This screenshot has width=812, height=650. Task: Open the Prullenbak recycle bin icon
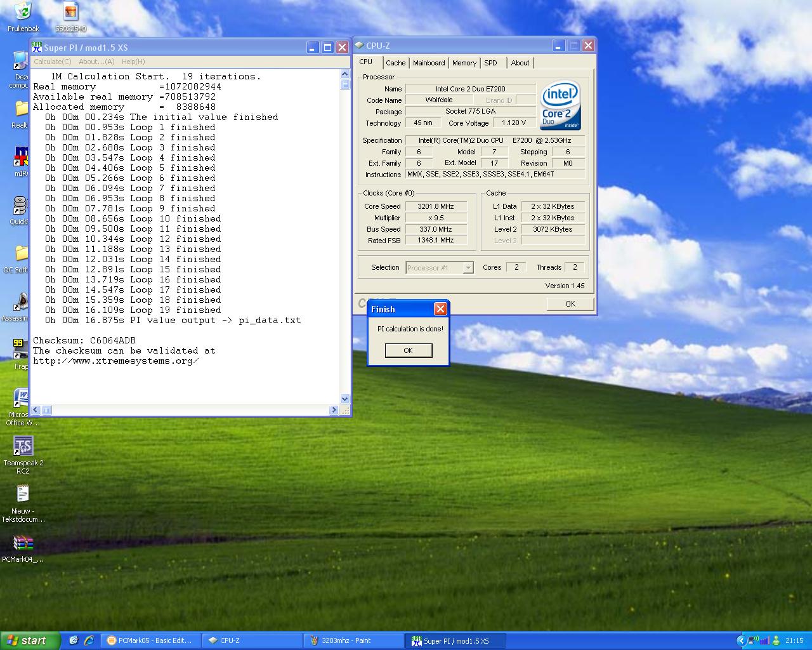[x=23, y=11]
